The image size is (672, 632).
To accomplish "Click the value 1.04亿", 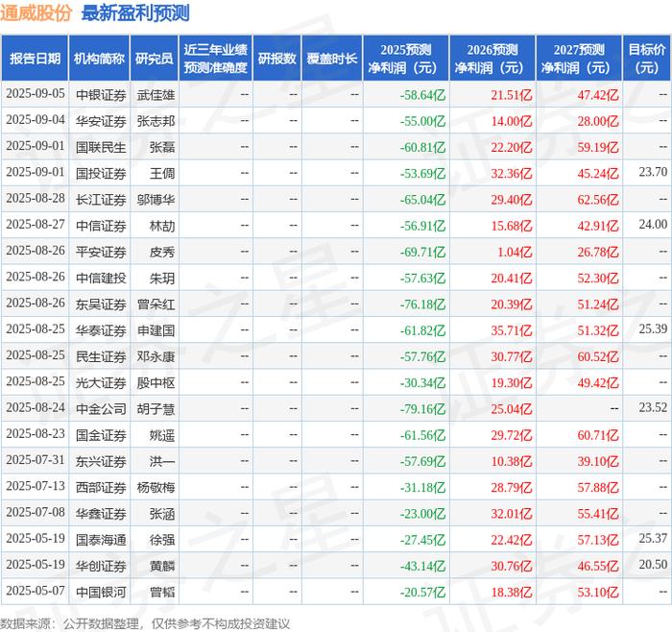I will click(515, 252).
